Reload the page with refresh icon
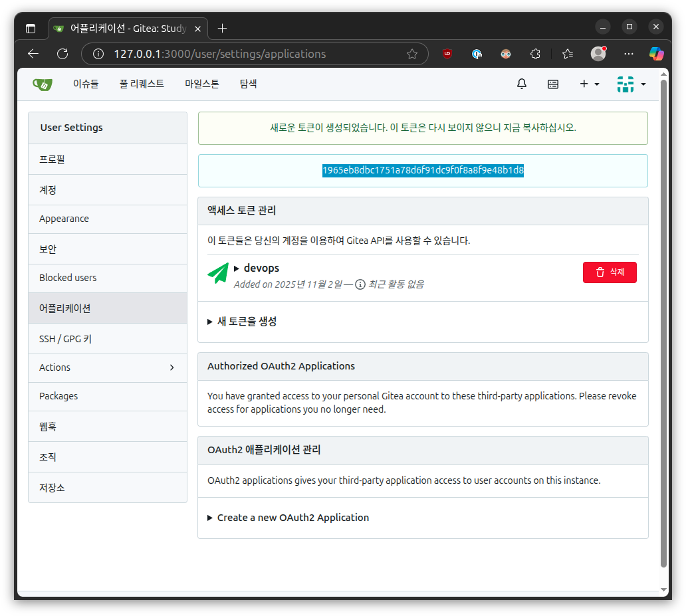This screenshot has height=616, width=686. click(62, 54)
